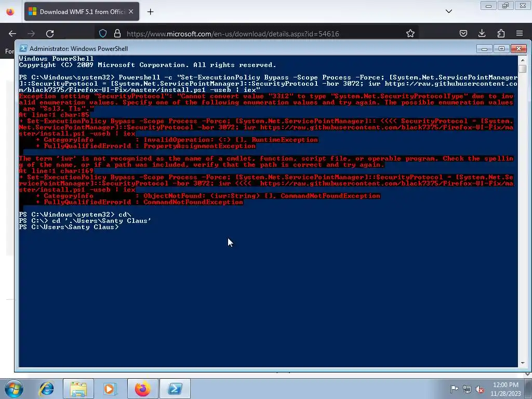Bookmark this page with the star icon

click(x=410, y=34)
